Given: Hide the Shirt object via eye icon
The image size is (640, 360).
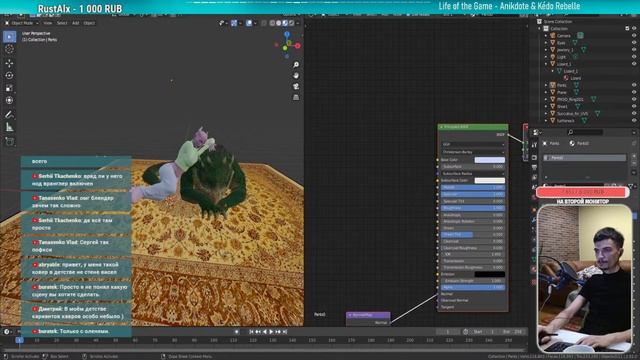Looking at the screenshot, I should click(x=634, y=106).
